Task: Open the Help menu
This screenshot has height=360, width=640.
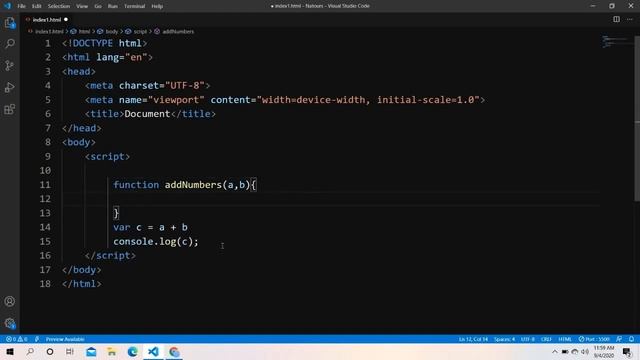Action: pos(157,6)
